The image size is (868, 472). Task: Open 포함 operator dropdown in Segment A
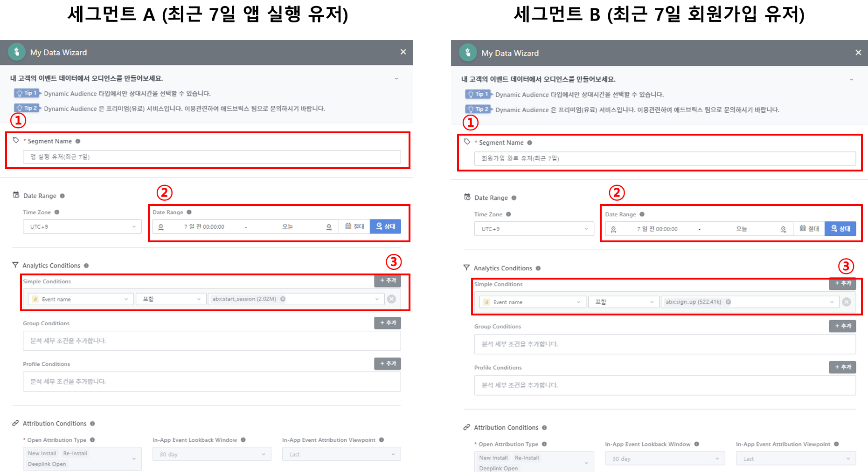click(x=171, y=299)
